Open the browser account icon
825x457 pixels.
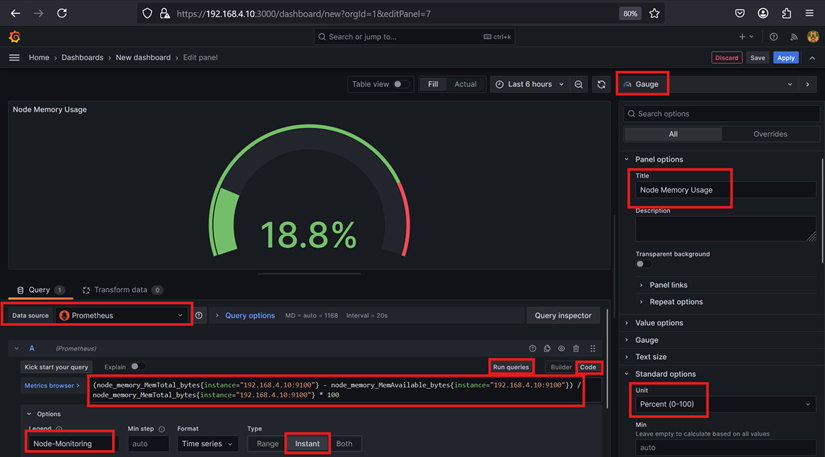pos(763,14)
